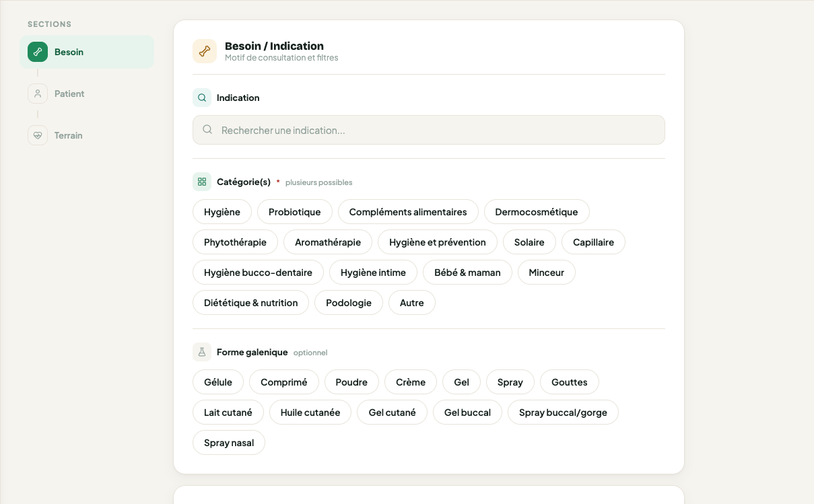Click the Patient person icon in sidebar
The width and height of the screenshot is (814, 504).
point(38,94)
